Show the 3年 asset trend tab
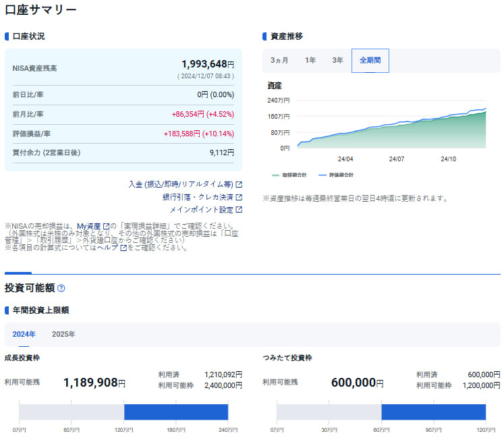The height and width of the screenshot is (442, 504). 337,60
